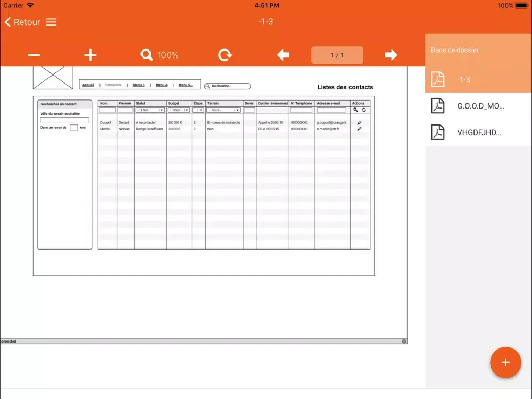This screenshot has height=399, width=532.
Task: Click the Menu 4 link in document
Action: pyautogui.click(x=162, y=85)
